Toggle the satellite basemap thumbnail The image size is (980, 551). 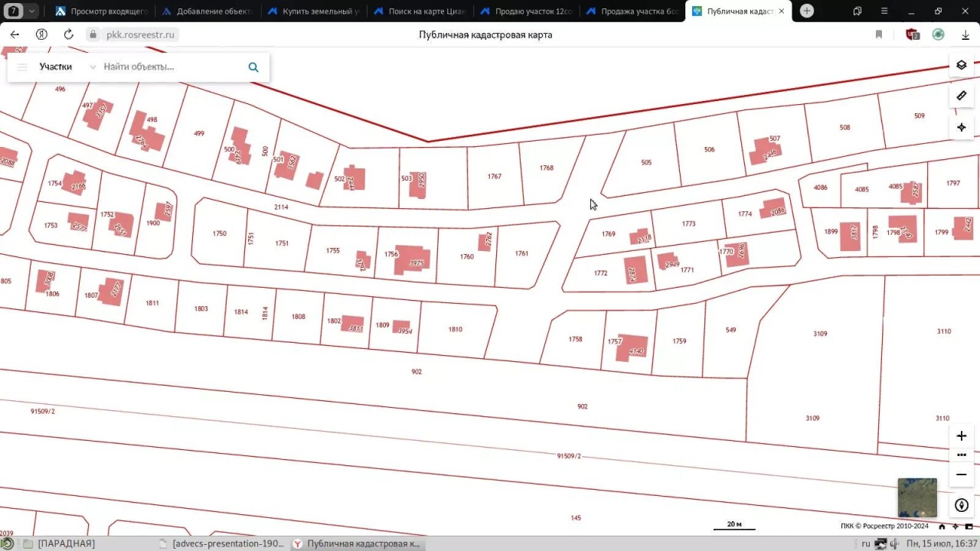tap(916, 497)
